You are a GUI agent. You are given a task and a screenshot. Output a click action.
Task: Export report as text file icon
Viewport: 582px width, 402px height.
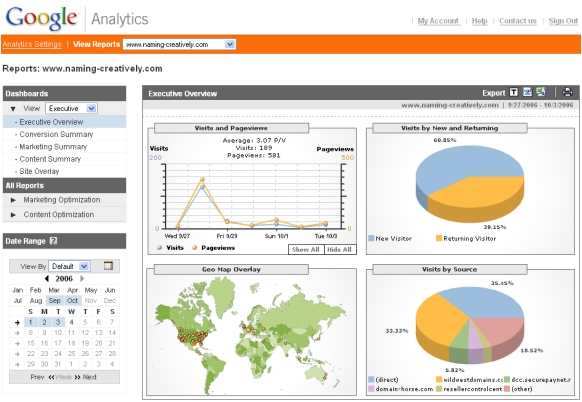pos(514,92)
